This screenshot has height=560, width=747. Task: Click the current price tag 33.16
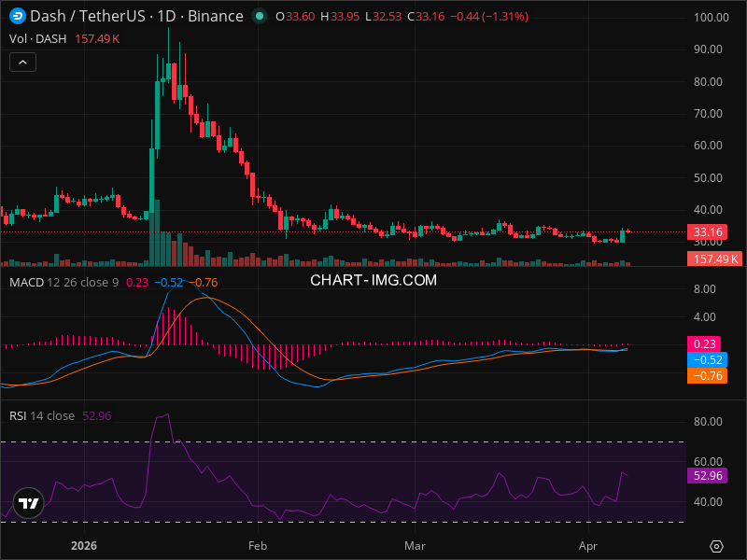[x=708, y=231]
